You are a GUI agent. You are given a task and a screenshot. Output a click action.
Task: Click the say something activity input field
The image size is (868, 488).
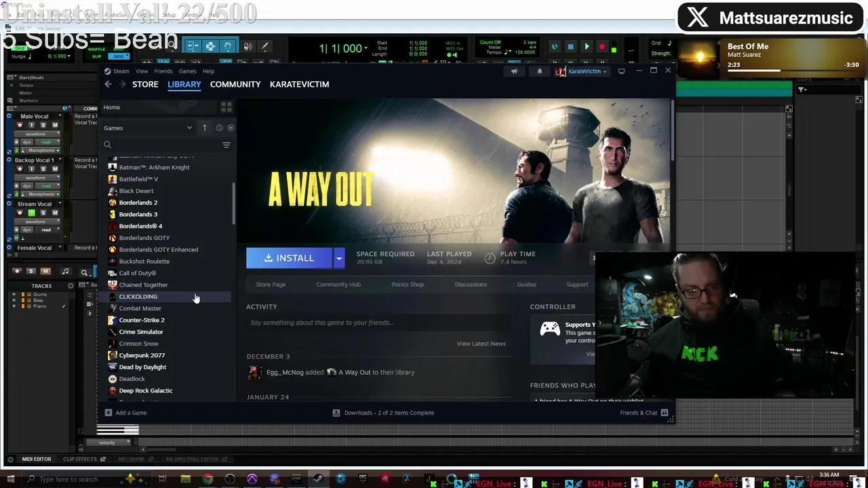click(x=378, y=323)
